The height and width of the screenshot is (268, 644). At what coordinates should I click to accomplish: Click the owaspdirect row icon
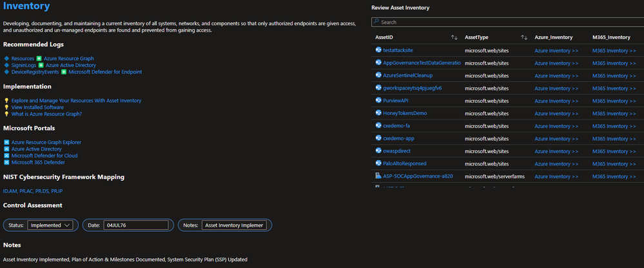coord(378,150)
